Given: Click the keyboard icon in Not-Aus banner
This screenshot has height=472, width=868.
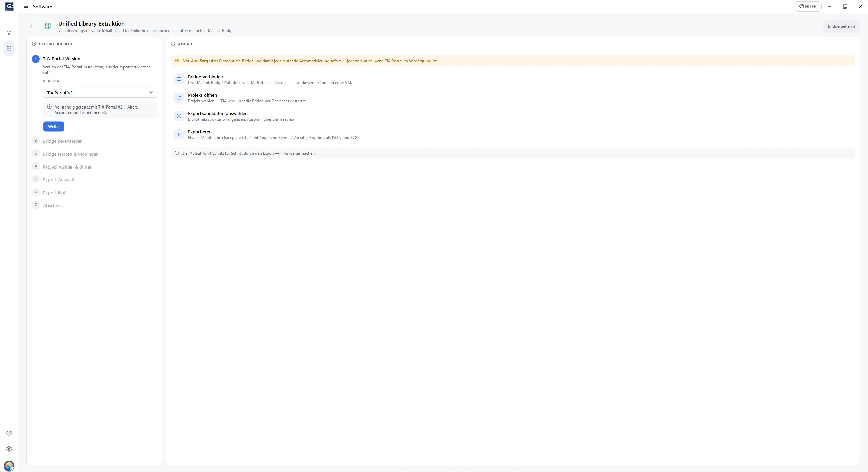Looking at the screenshot, I should coord(177,61).
